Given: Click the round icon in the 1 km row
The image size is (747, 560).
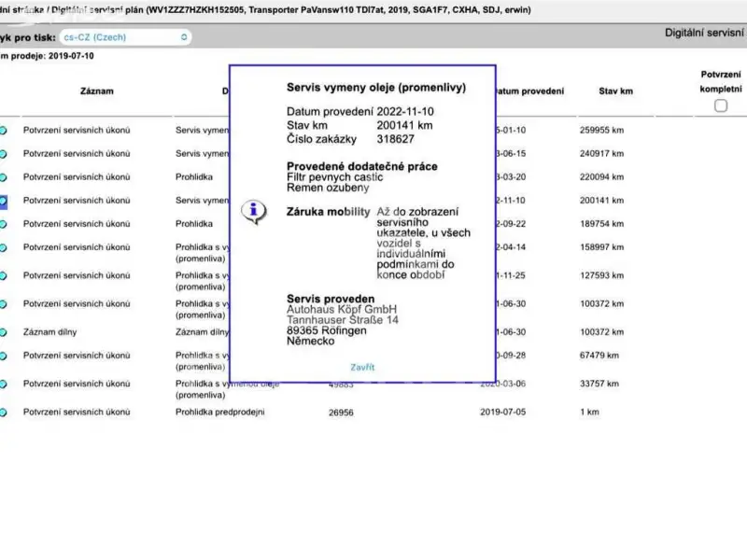Looking at the screenshot, I should [3, 413].
